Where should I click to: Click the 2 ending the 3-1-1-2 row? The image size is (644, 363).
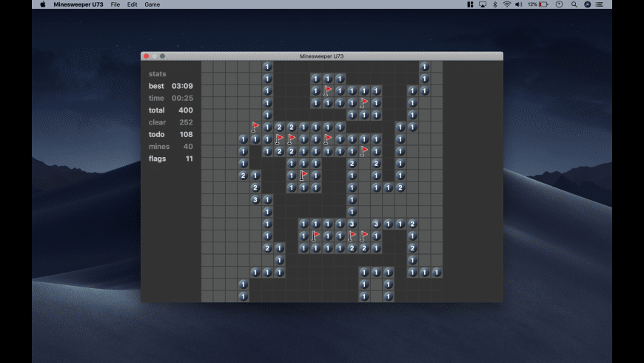(x=412, y=224)
